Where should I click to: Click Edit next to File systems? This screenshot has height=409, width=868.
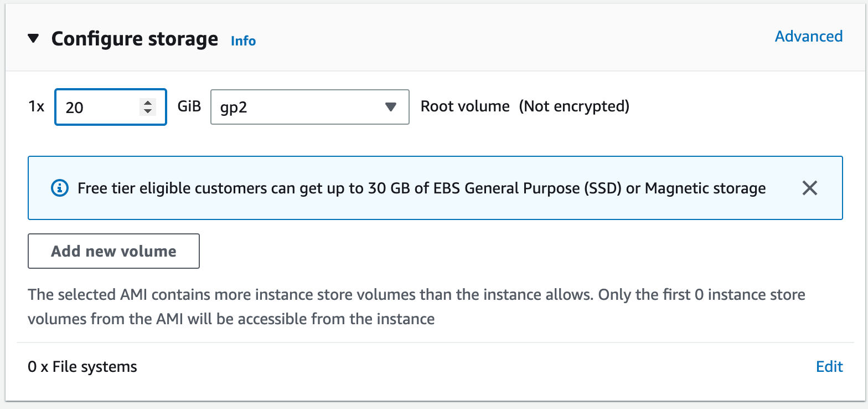pyautogui.click(x=829, y=367)
